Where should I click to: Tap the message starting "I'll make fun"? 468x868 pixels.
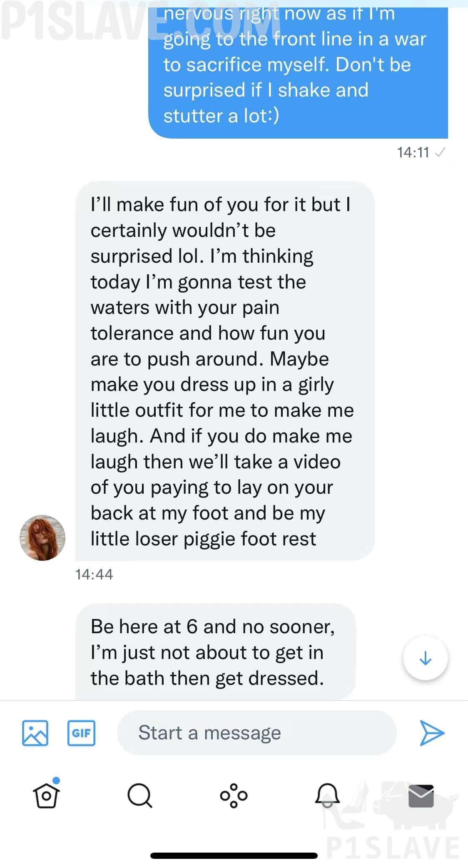point(225,371)
